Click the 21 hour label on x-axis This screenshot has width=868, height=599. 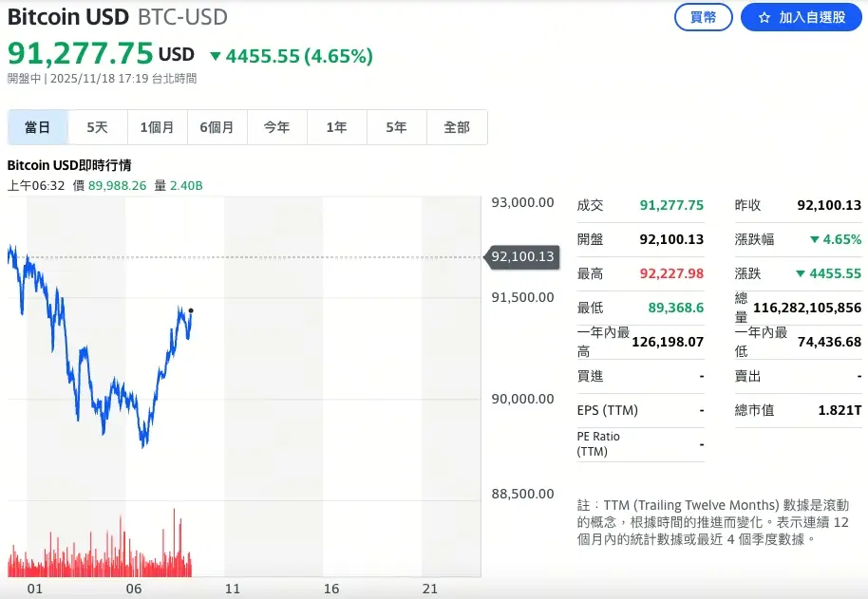(430, 590)
